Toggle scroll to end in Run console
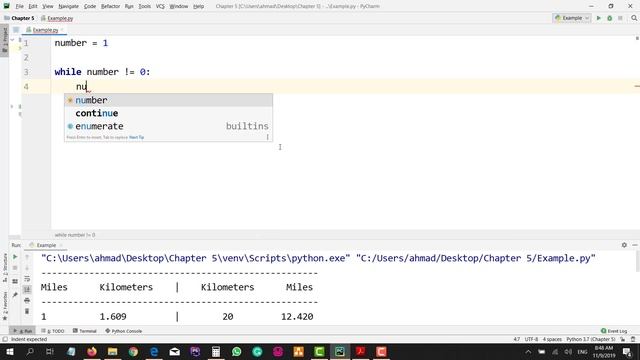Viewport: 640px width, 360px height. pos(27,289)
